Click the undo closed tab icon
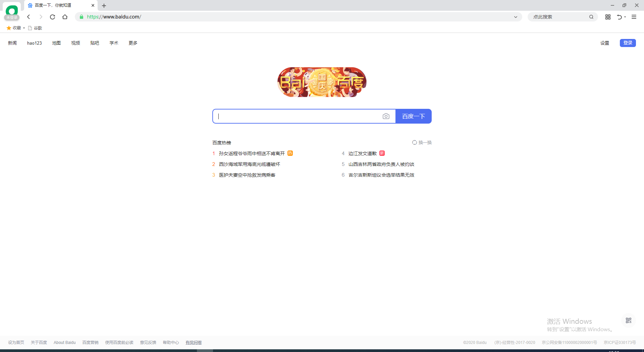 619,17
